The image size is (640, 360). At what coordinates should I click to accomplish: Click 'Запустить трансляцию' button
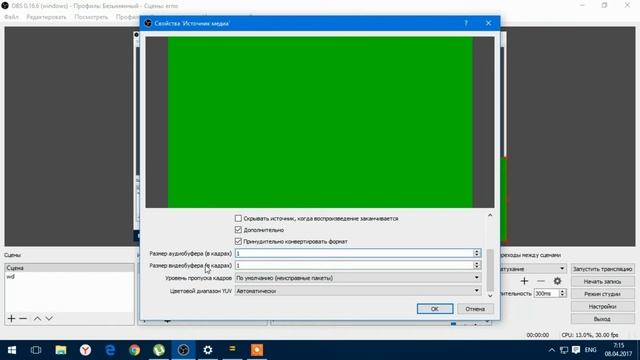coord(602,269)
